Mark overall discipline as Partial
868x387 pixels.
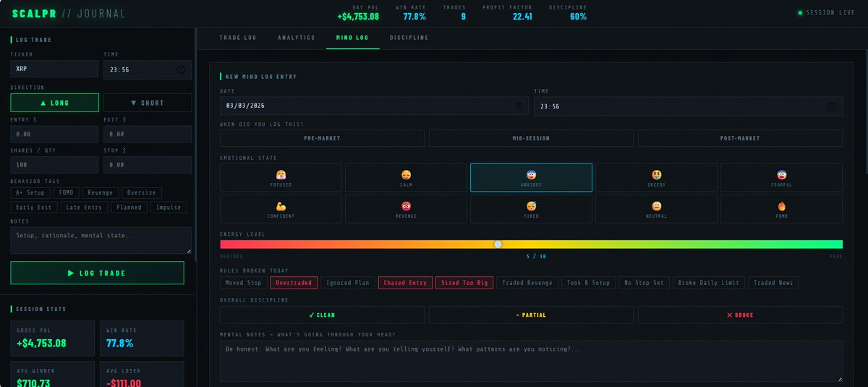pos(531,315)
